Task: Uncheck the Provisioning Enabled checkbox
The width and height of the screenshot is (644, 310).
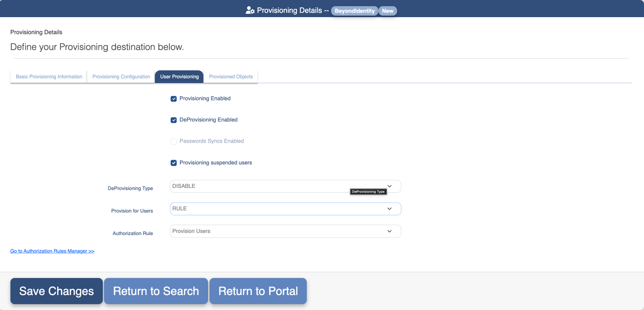Action: coord(174,99)
